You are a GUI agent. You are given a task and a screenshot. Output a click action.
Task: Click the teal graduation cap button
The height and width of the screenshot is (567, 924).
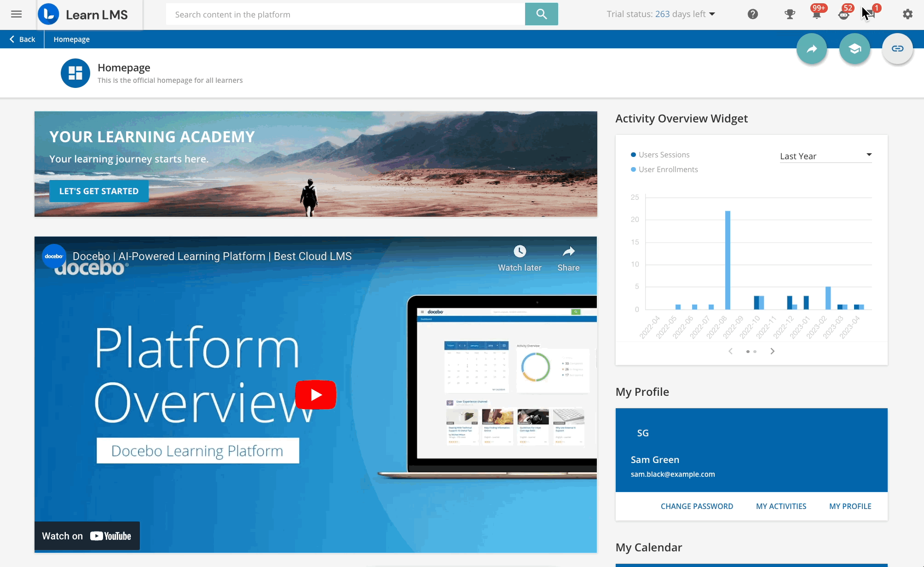click(855, 49)
